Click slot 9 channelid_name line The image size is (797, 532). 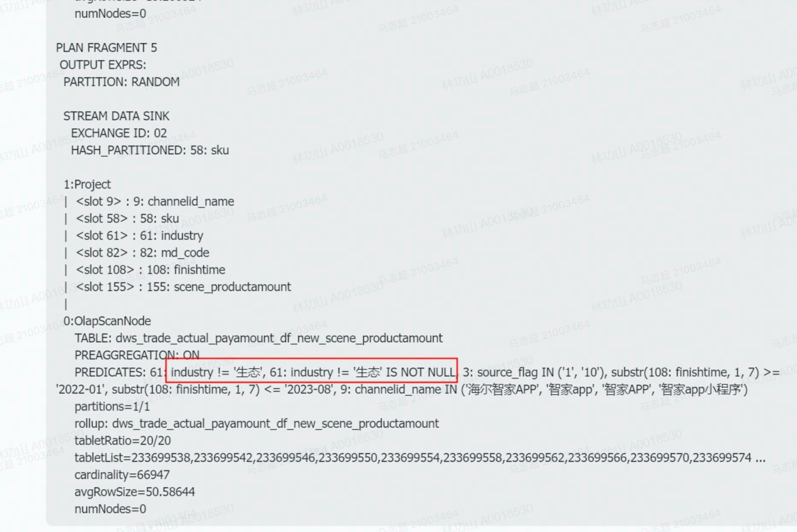(155, 202)
